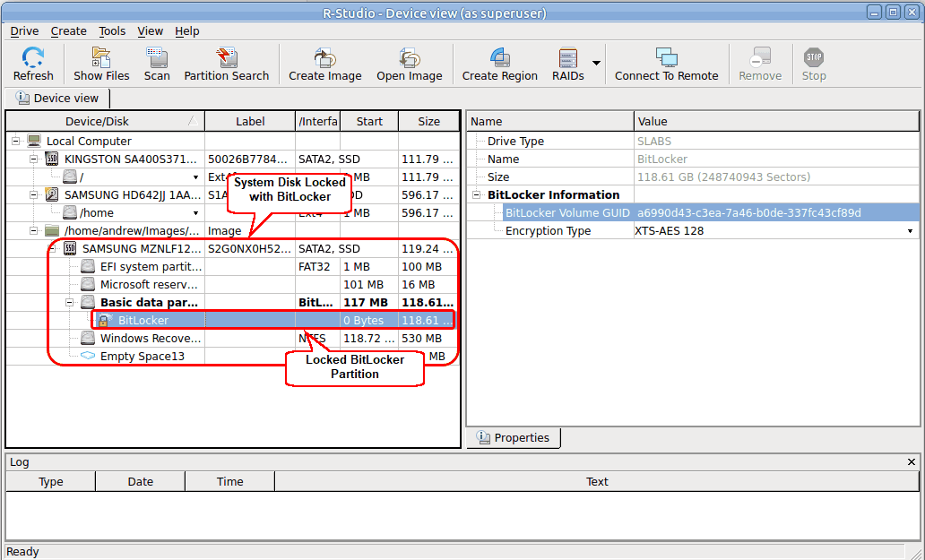
Task: Open the Help menu
Action: 187,31
